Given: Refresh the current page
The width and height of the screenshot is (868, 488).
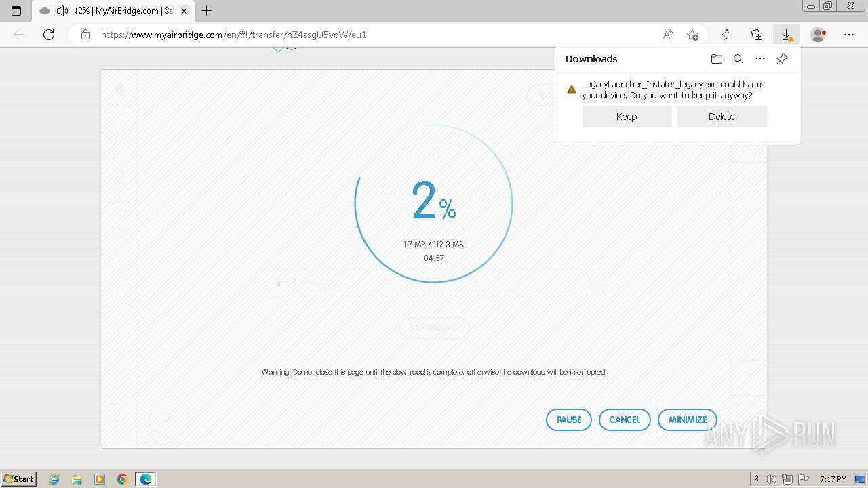Looking at the screenshot, I should coord(49,35).
